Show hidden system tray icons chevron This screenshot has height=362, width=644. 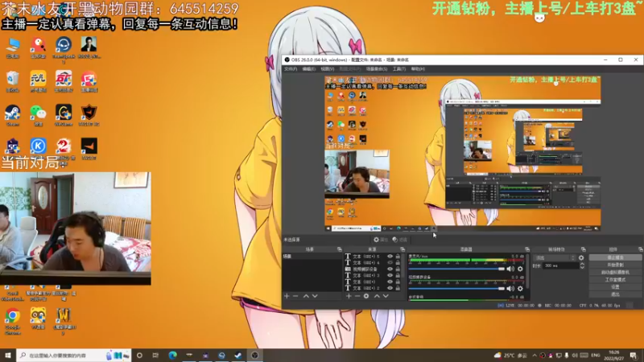pyautogui.click(x=535, y=355)
